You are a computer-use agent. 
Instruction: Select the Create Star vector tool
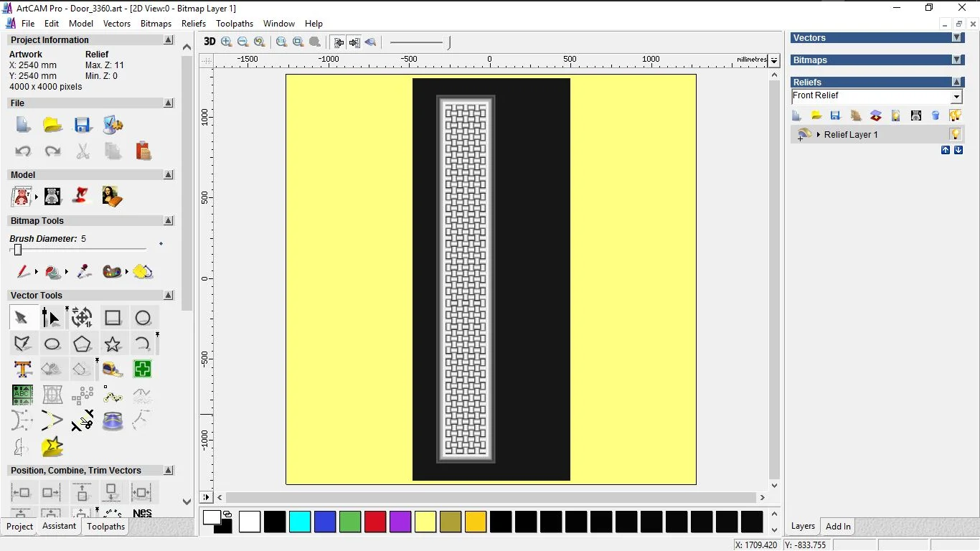click(113, 344)
